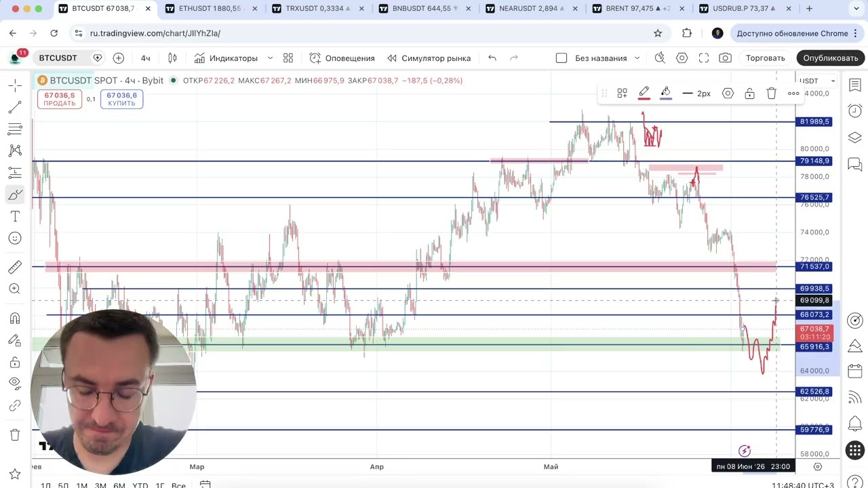The image size is (868, 488).
Task: Open chart settings hexagon in top bar
Action: click(682, 58)
